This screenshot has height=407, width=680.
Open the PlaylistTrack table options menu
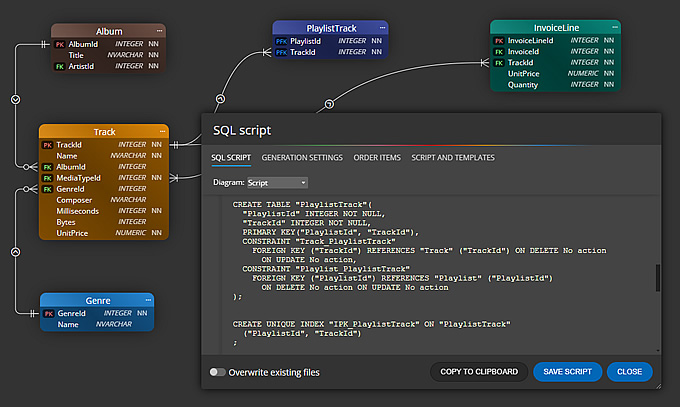click(x=382, y=28)
